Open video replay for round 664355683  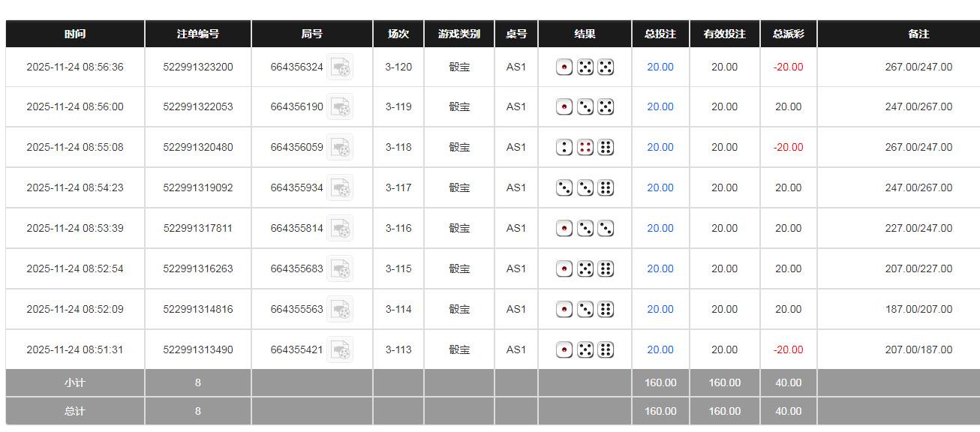pyautogui.click(x=340, y=269)
